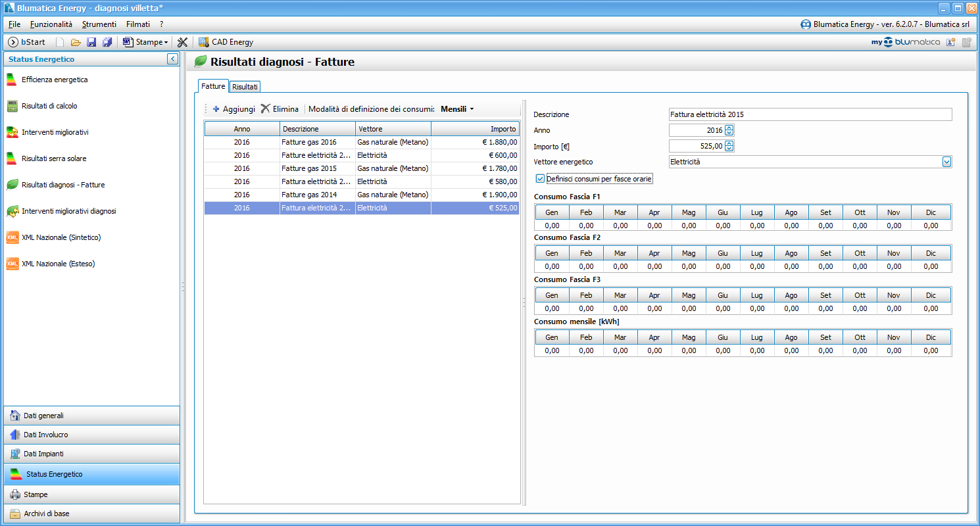
Task: Uncheck Definisci consumi per fasce orarie
Action: (541, 178)
